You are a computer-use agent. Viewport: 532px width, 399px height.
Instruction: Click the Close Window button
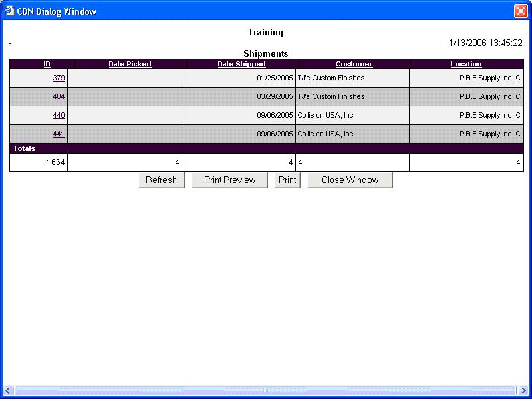[x=350, y=180]
